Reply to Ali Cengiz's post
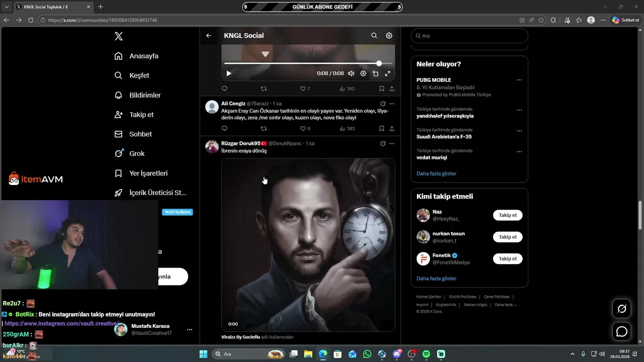The width and height of the screenshot is (644, 362). coord(224,129)
